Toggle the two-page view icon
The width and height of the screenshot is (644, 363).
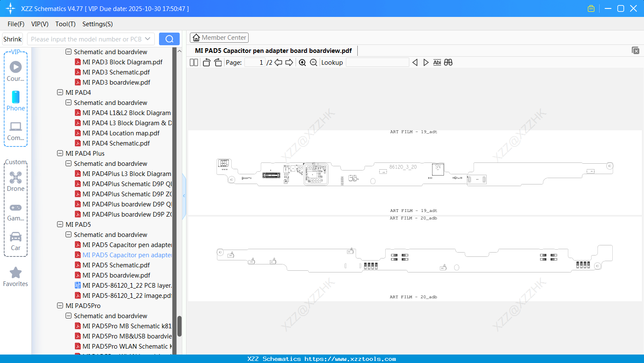pos(194,63)
